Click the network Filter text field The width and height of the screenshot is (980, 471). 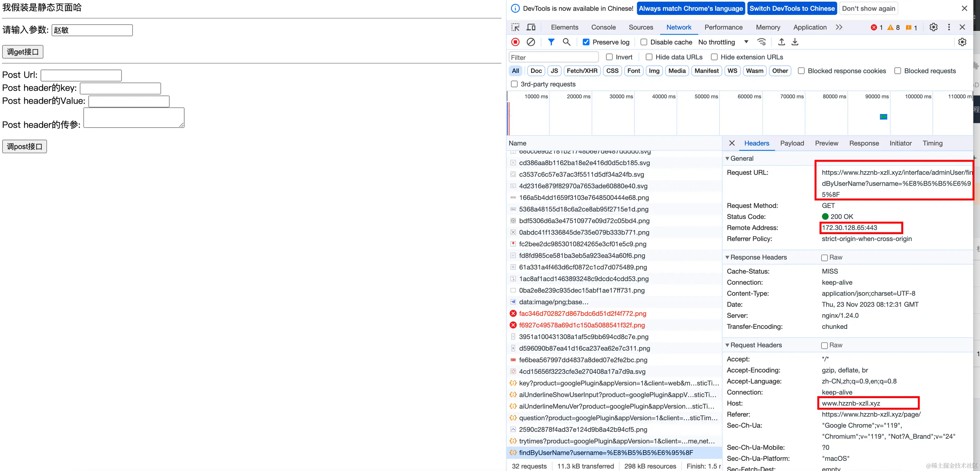[554, 57]
